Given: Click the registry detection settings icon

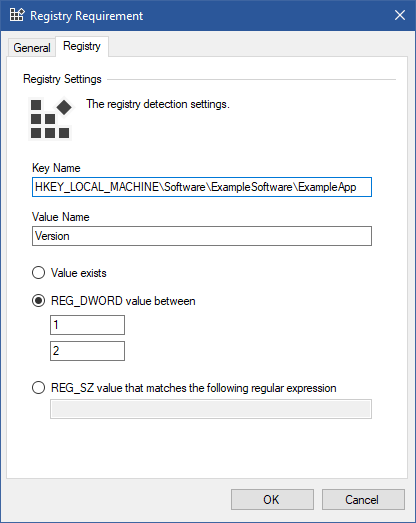Looking at the screenshot, I should (50, 118).
